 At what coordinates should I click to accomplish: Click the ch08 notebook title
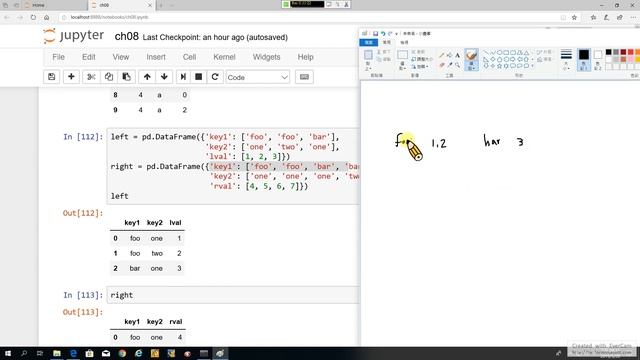[127, 37]
